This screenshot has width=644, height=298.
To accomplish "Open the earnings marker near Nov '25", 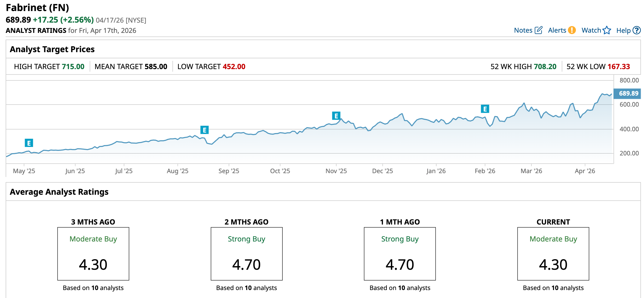I will tap(336, 116).
